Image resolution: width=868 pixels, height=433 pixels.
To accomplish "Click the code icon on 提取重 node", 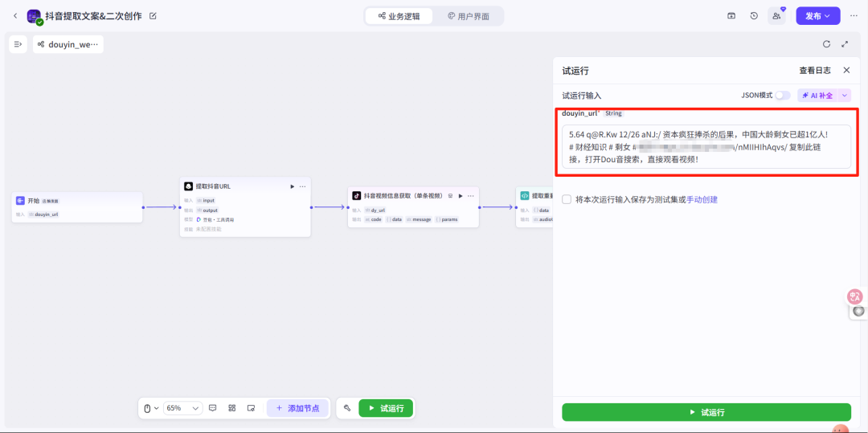I will (525, 196).
